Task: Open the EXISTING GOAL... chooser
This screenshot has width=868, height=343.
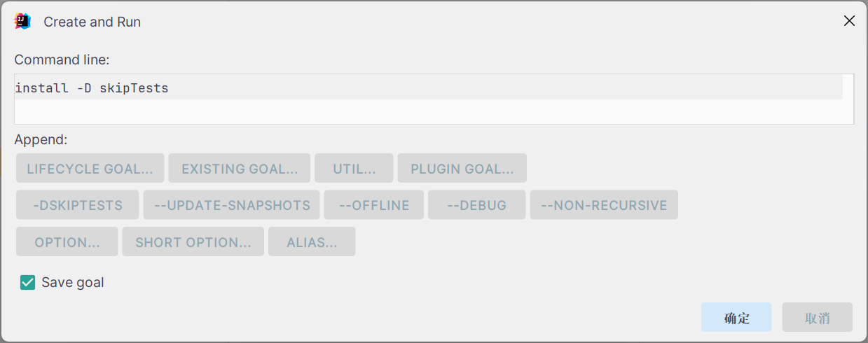Action: point(240,169)
